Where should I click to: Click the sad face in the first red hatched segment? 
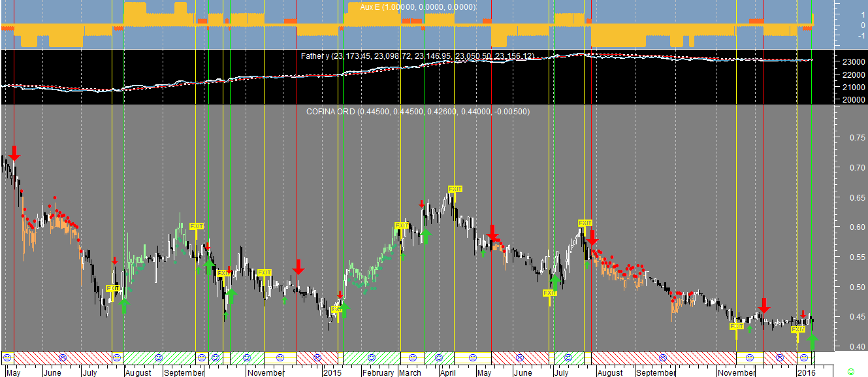(x=63, y=357)
